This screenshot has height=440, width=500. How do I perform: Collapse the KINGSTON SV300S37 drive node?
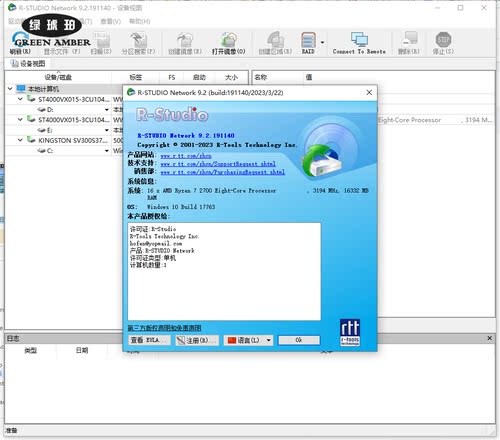(20, 140)
